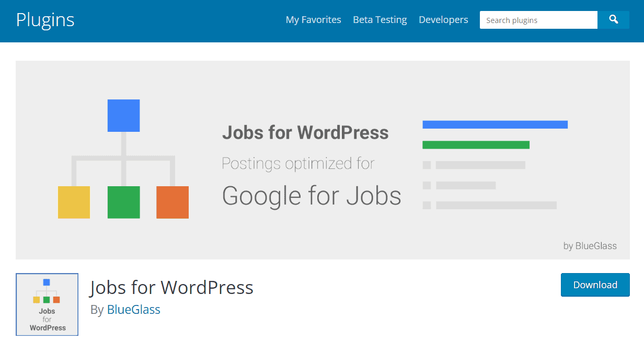Screen dimensions: 644x351
Task: Click the "Jobs for WordPress" plugin title
Action: (x=171, y=287)
